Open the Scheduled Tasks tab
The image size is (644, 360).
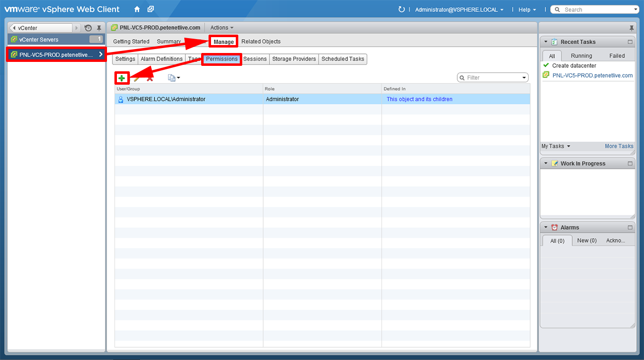(343, 58)
